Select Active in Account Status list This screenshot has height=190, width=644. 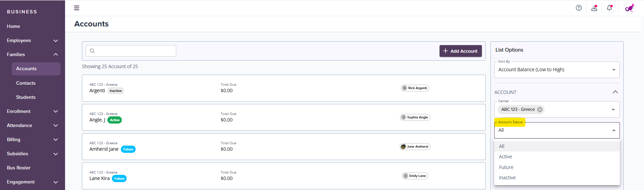tap(505, 157)
